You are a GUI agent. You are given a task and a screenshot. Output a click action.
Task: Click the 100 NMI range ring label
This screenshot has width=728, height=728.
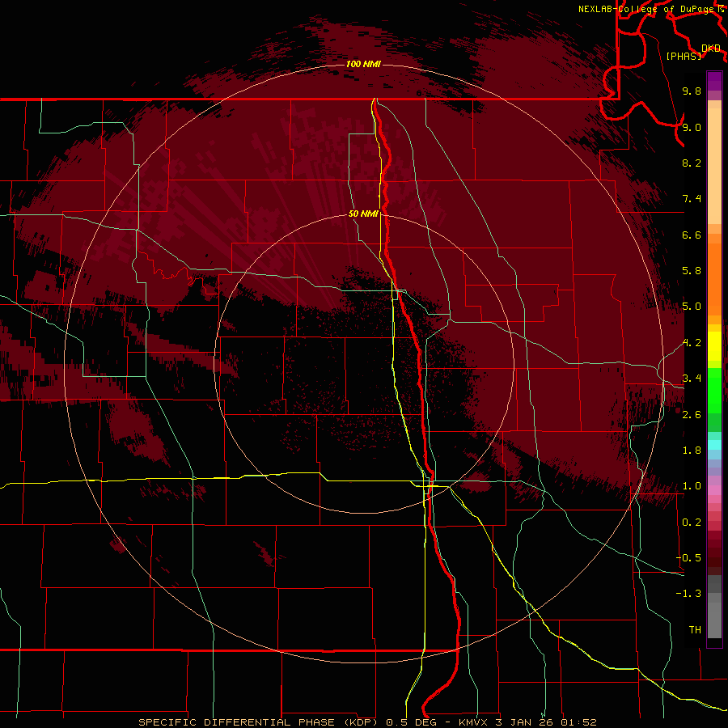(x=363, y=64)
